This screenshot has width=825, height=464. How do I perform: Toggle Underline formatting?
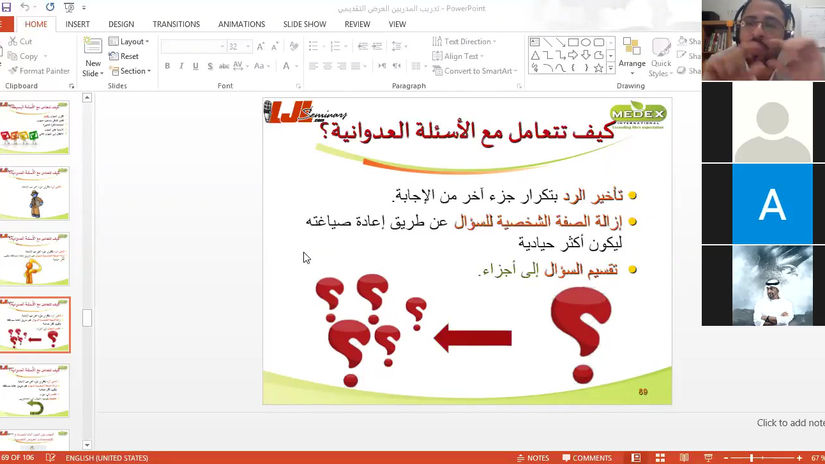[x=196, y=66]
